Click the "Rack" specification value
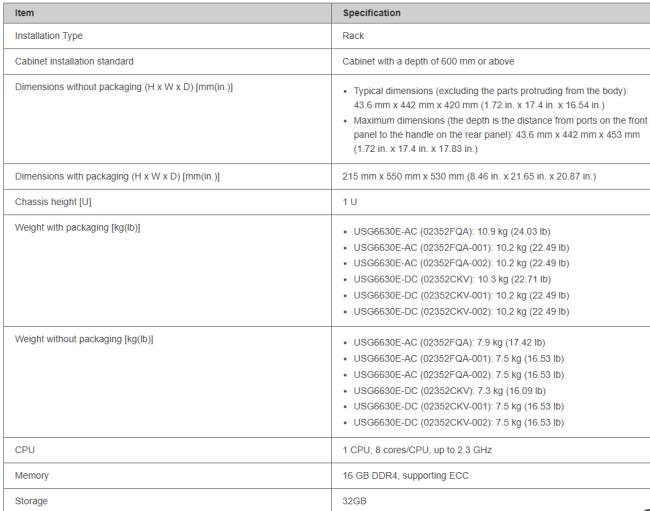 (x=353, y=36)
